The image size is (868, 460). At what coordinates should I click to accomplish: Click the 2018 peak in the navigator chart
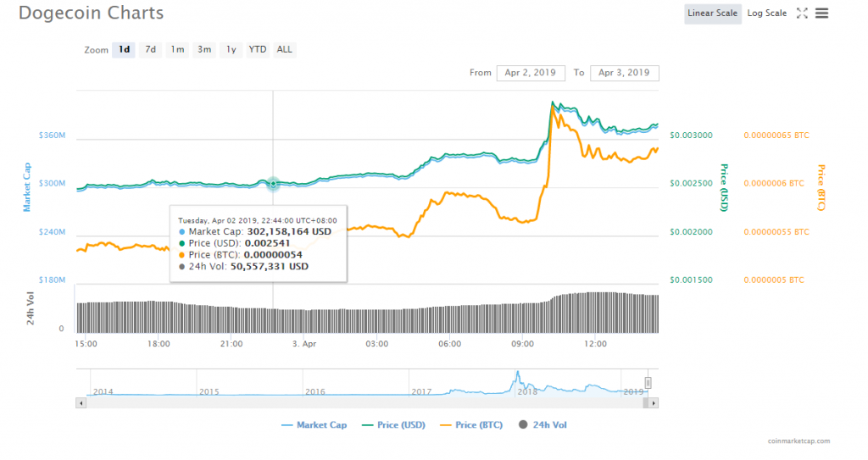point(518,373)
